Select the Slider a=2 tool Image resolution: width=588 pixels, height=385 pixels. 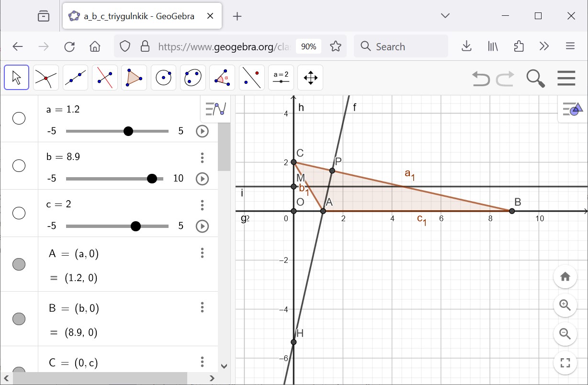(x=281, y=78)
